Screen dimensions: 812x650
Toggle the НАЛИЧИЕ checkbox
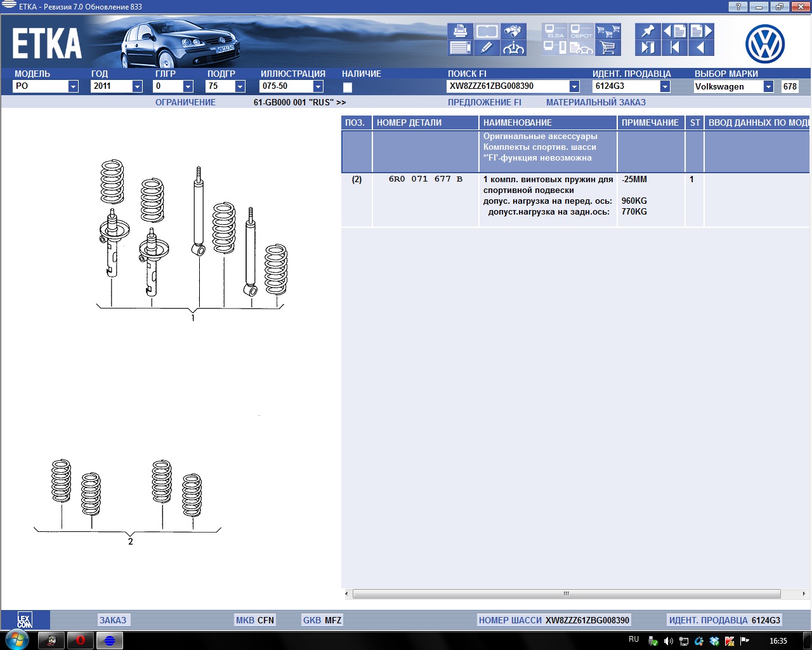pos(348,88)
